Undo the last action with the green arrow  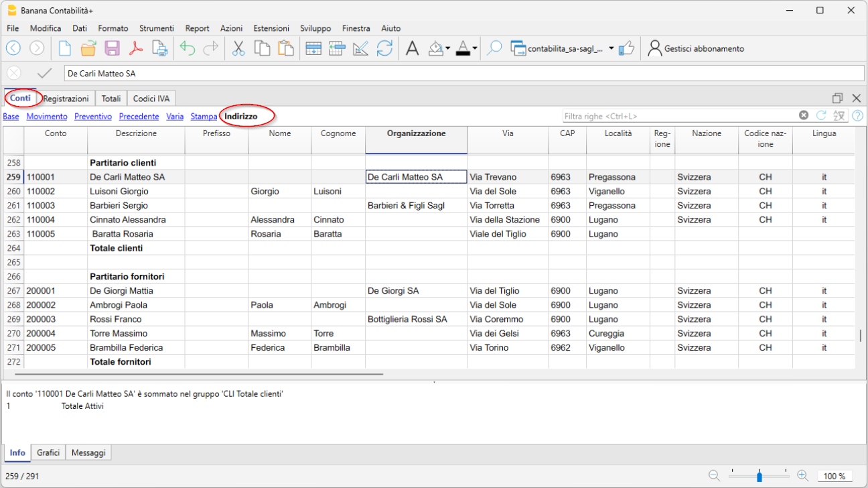188,48
